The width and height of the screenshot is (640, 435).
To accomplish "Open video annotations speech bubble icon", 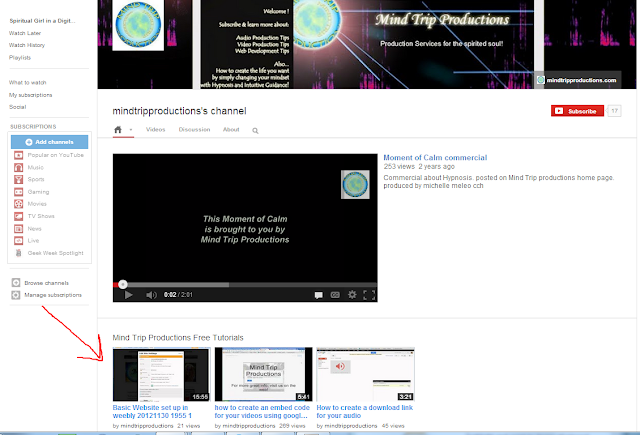I will click(318, 295).
